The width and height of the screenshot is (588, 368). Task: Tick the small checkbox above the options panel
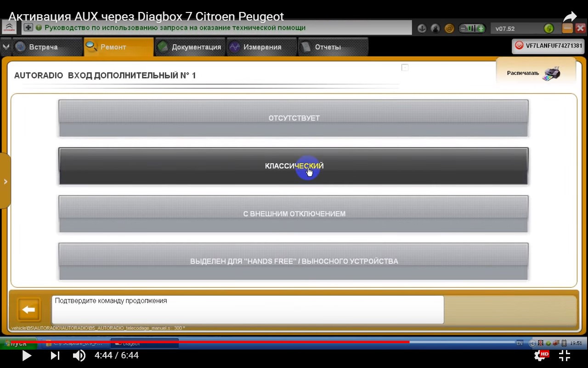(x=405, y=68)
